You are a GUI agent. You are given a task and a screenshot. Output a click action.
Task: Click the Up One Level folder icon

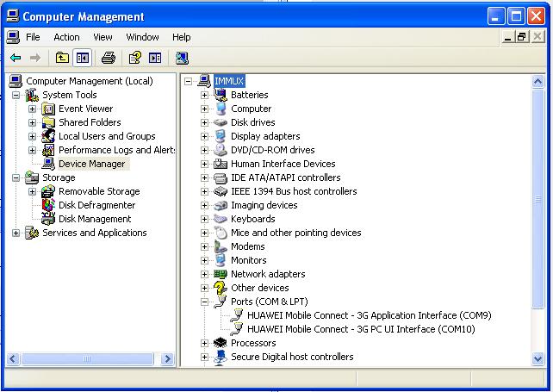[x=62, y=58]
